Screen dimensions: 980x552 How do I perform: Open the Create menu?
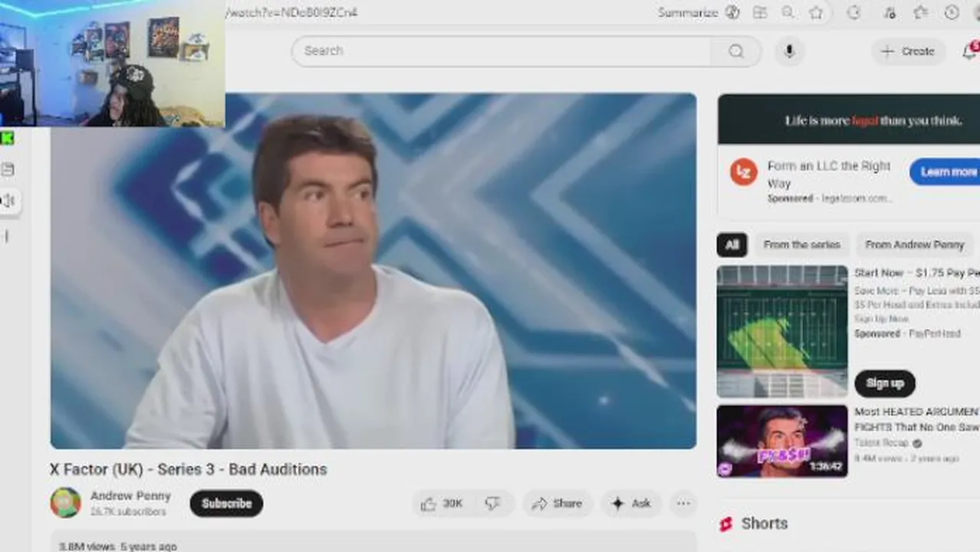tap(908, 51)
